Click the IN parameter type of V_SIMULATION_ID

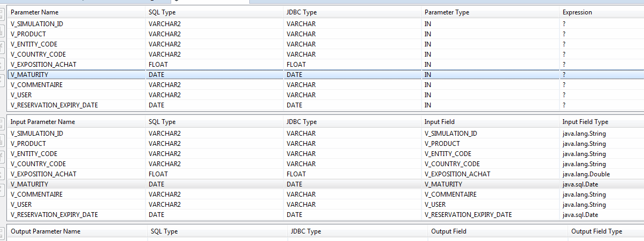click(428, 24)
